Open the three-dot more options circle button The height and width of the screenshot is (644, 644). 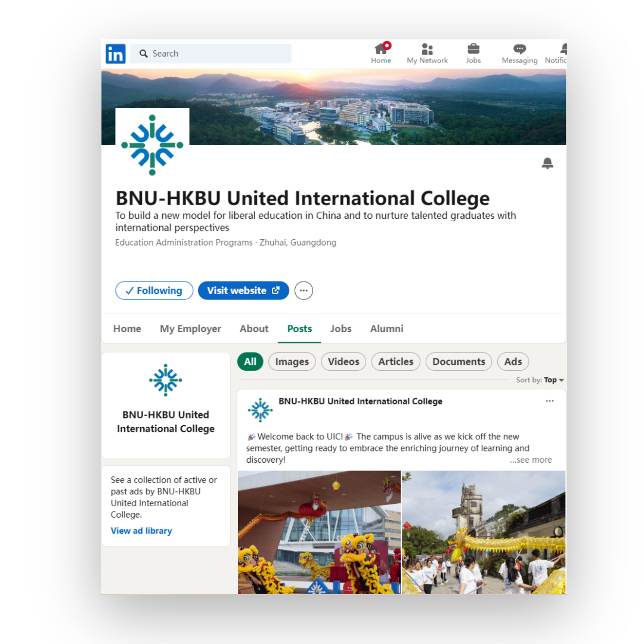click(304, 290)
